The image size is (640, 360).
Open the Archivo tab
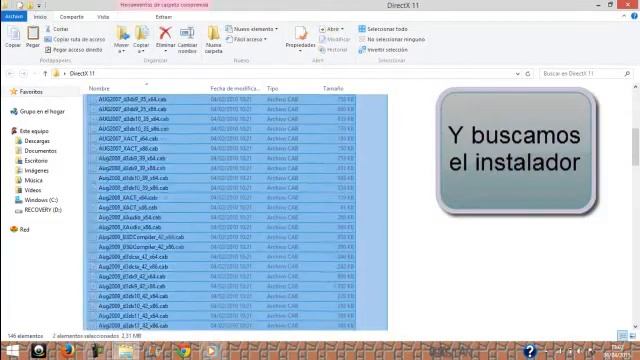click(x=14, y=17)
